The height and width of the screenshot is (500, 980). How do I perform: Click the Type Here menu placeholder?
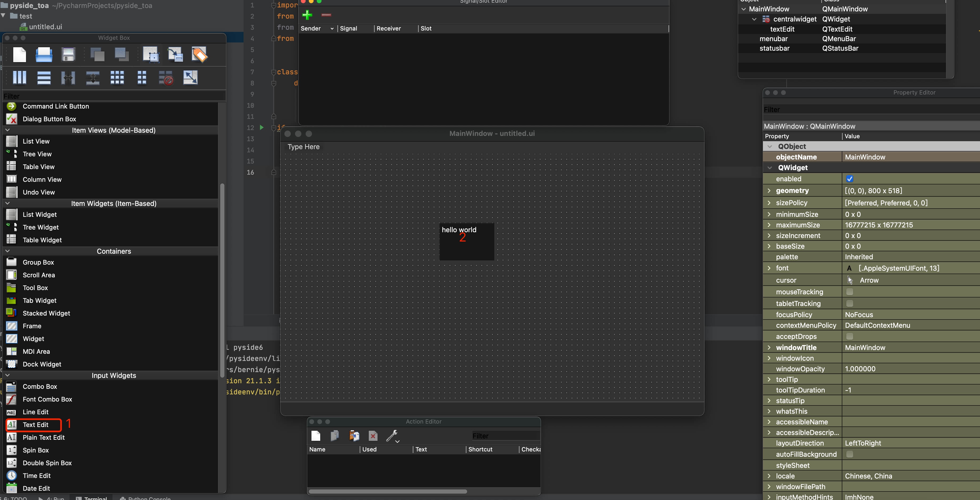pyautogui.click(x=303, y=147)
